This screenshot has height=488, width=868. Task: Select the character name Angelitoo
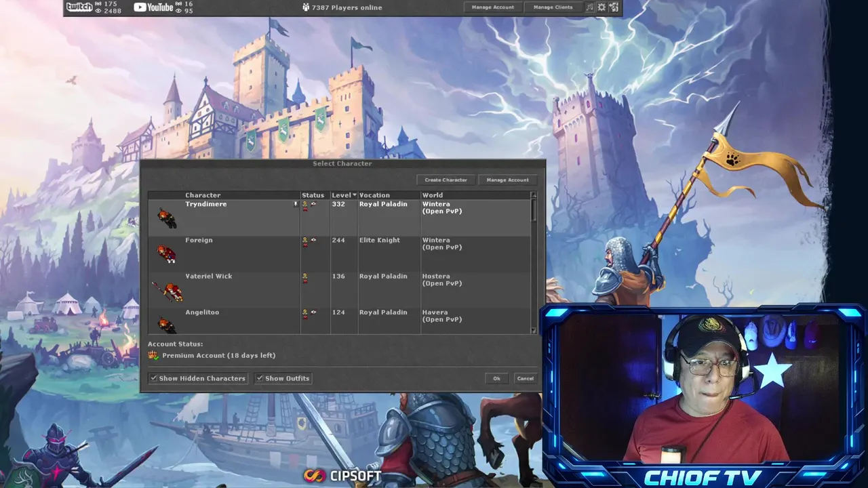click(202, 312)
